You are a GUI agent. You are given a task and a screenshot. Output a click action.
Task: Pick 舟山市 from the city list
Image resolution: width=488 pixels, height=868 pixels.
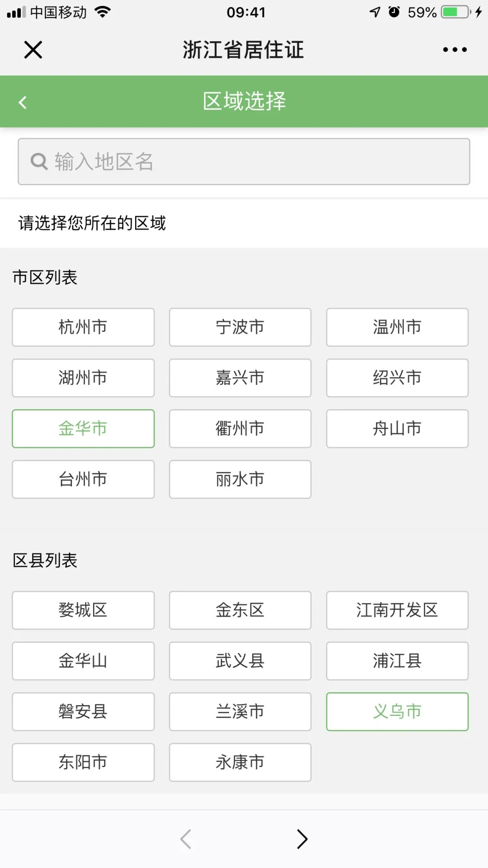click(x=397, y=429)
